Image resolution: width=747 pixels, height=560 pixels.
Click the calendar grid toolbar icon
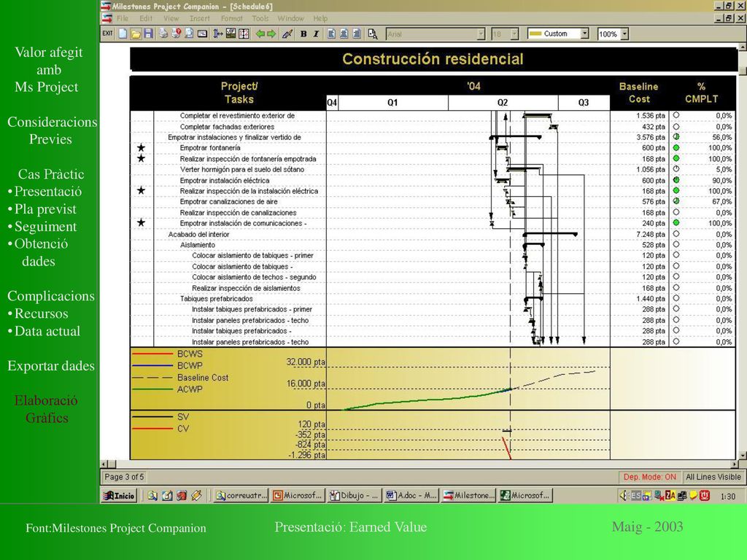click(x=231, y=34)
